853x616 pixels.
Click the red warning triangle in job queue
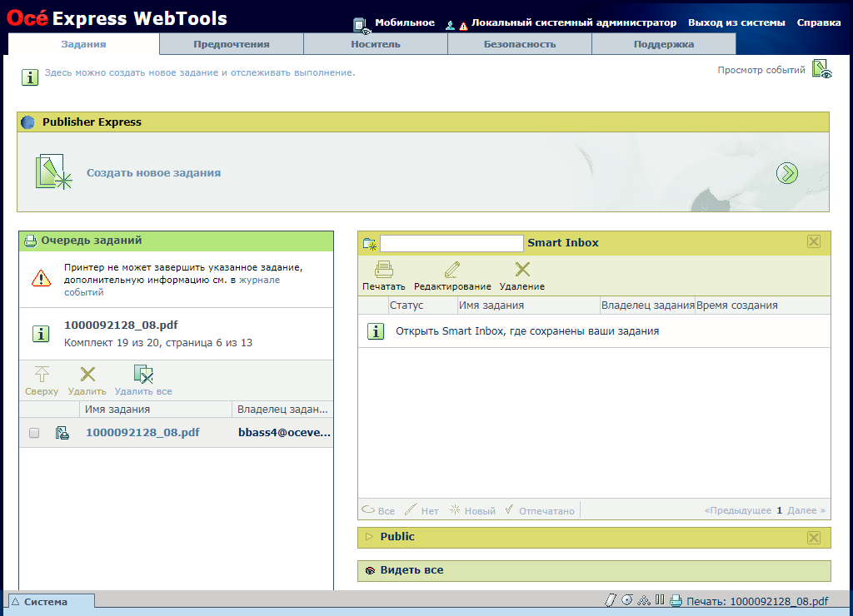click(42, 279)
